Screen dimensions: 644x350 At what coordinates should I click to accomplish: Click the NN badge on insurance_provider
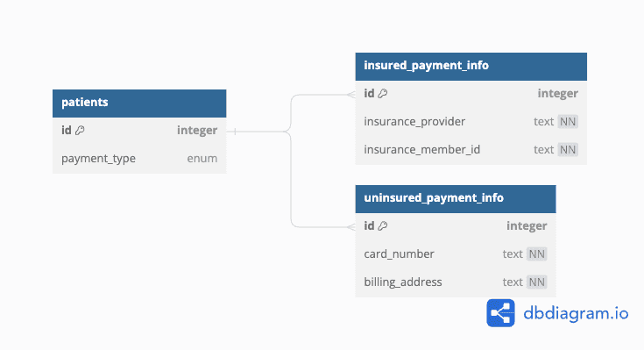point(568,122)
